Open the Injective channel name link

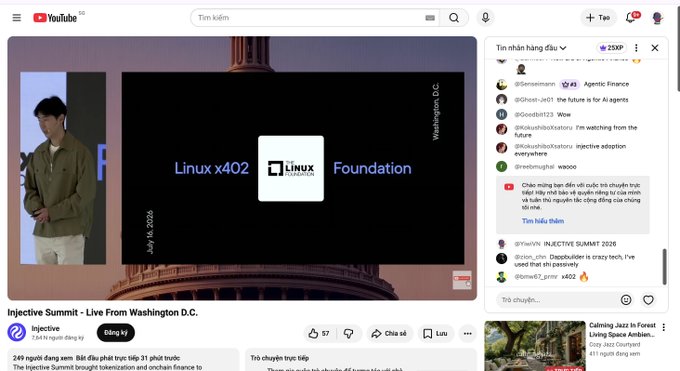pyautogui.click(x=46, y=328)
